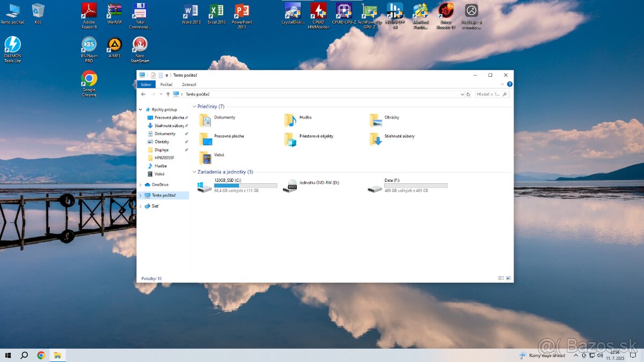The height and width of the screenshot is (362, 644).
Task: Switch to large icons view in status bar
Action: click(x=508, y=278)
